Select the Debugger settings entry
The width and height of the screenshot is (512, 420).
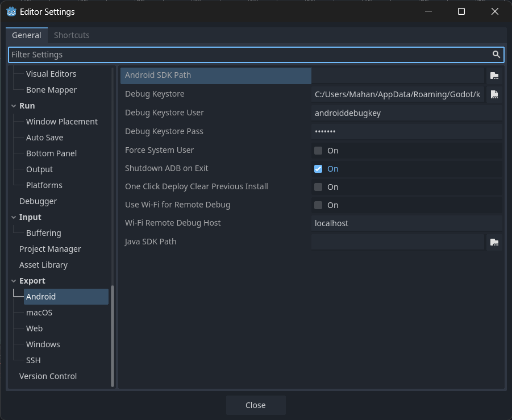click(38, 201)
